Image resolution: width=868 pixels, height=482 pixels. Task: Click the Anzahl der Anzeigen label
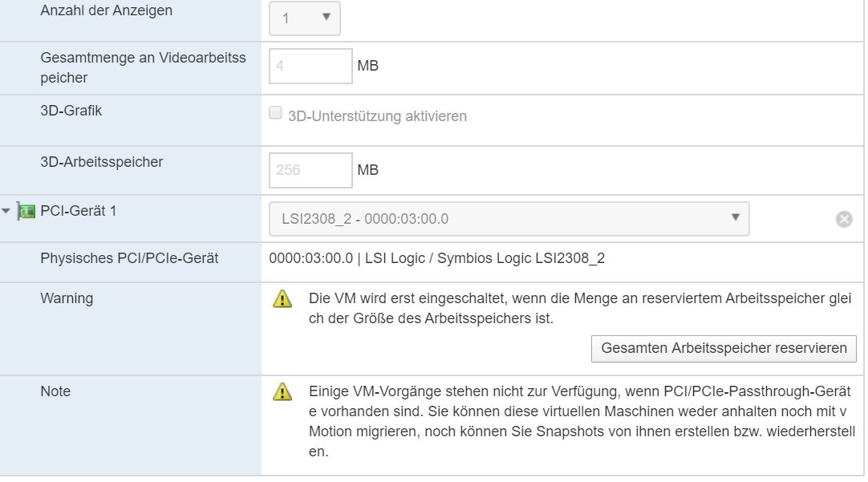click(106, 11)
